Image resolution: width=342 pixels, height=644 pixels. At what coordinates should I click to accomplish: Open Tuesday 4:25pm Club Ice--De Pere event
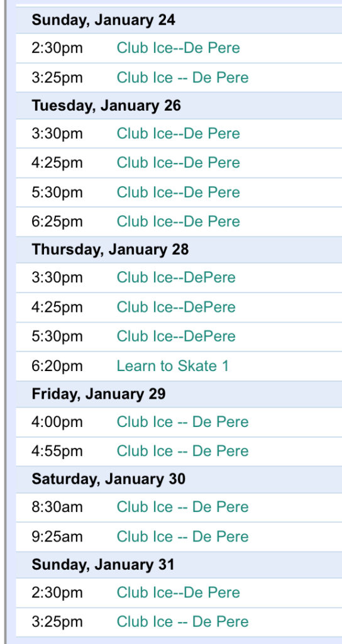click(178, 163)
